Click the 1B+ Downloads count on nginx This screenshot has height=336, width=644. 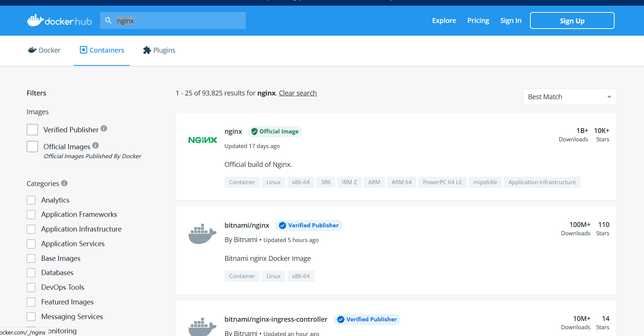(x=574, y=135)
